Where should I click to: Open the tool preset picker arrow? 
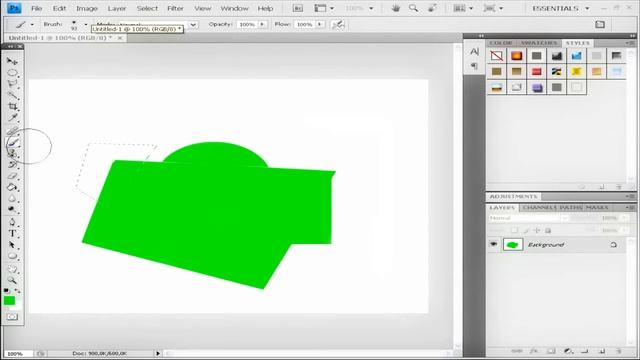32,24
